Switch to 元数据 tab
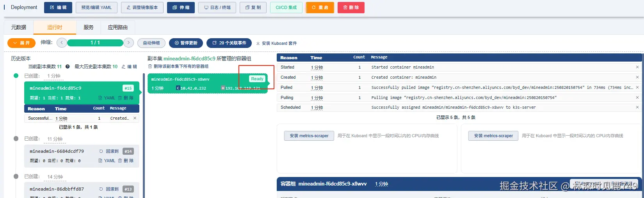The width and height of the screenshot is (644, 198). click(19, 27)
